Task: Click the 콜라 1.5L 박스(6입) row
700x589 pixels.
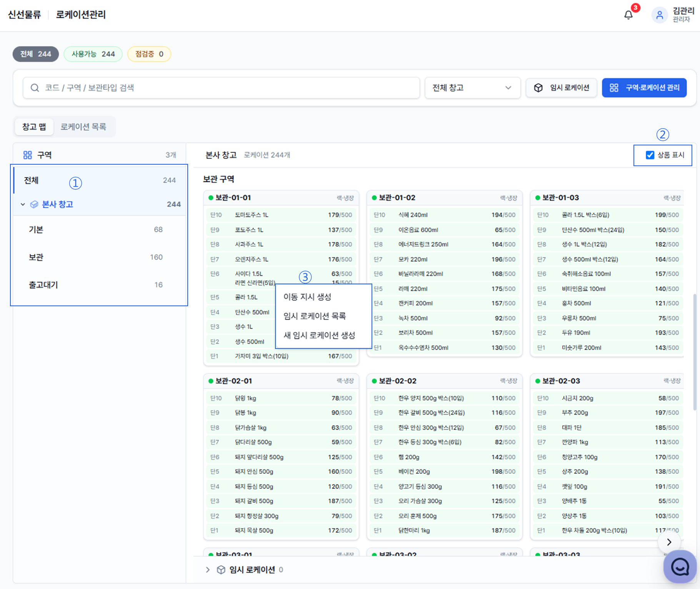Action: click(x=608, y=215)
